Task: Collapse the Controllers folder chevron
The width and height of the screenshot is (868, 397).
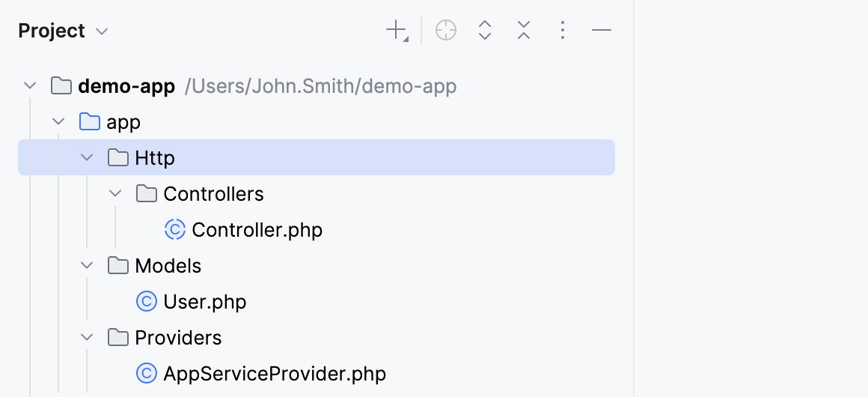Action: [115, 194]
